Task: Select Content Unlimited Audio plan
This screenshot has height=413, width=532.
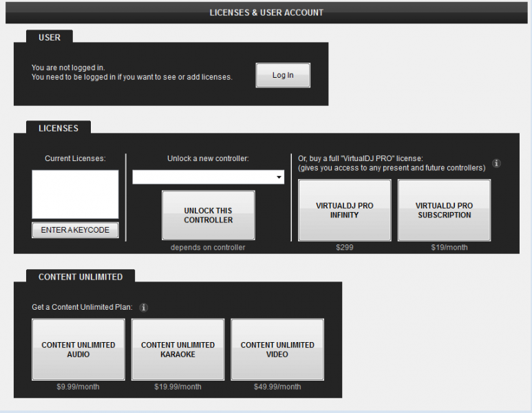Action: point(78,350)
